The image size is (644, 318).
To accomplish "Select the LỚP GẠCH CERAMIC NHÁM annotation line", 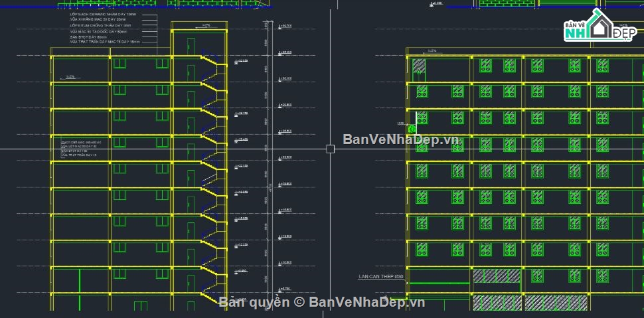I will point(103,15).
